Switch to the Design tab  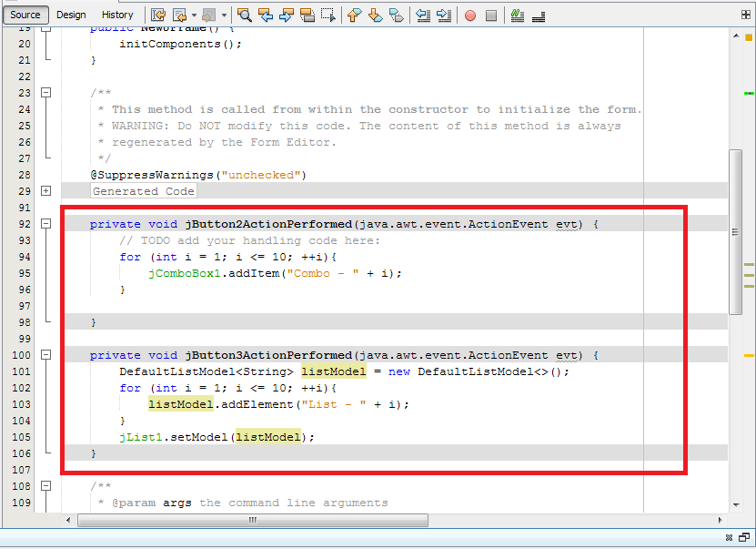pyautogui.click(x=71, y=15)
